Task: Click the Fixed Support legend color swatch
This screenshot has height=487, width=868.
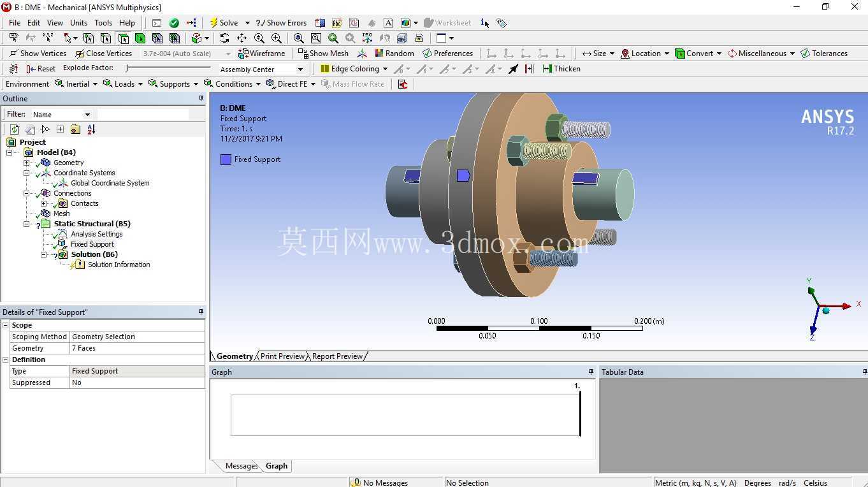Action: click(226, 159)
